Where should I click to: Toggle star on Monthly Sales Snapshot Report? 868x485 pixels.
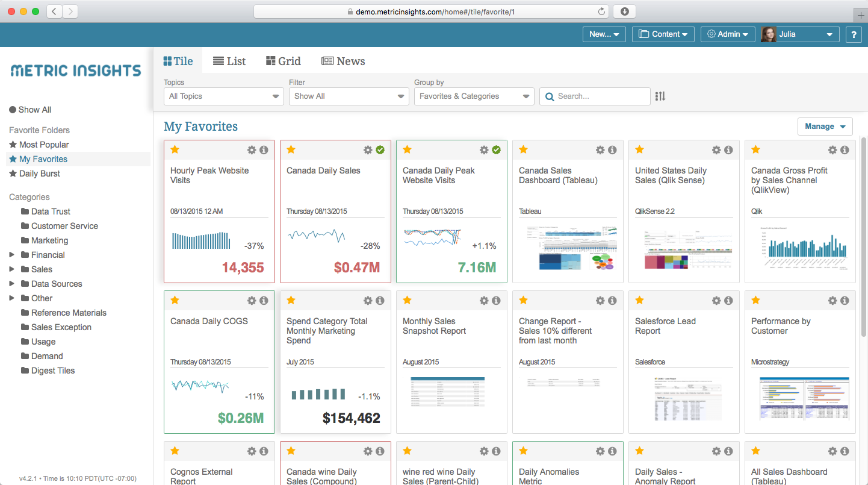click(x=407, y=300)
